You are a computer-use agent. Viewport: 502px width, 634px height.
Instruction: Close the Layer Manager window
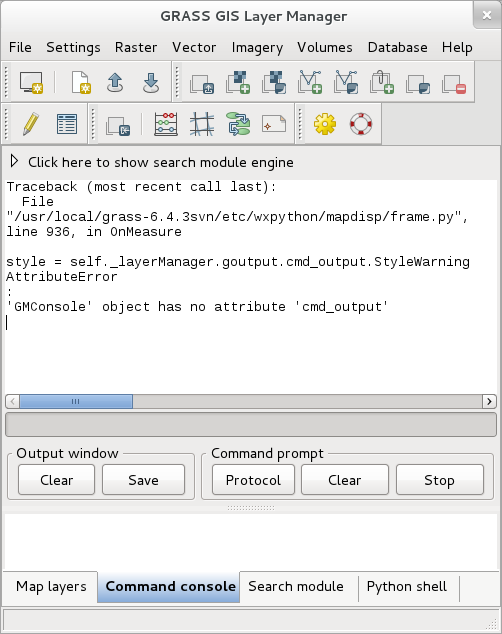coord(487,15)
